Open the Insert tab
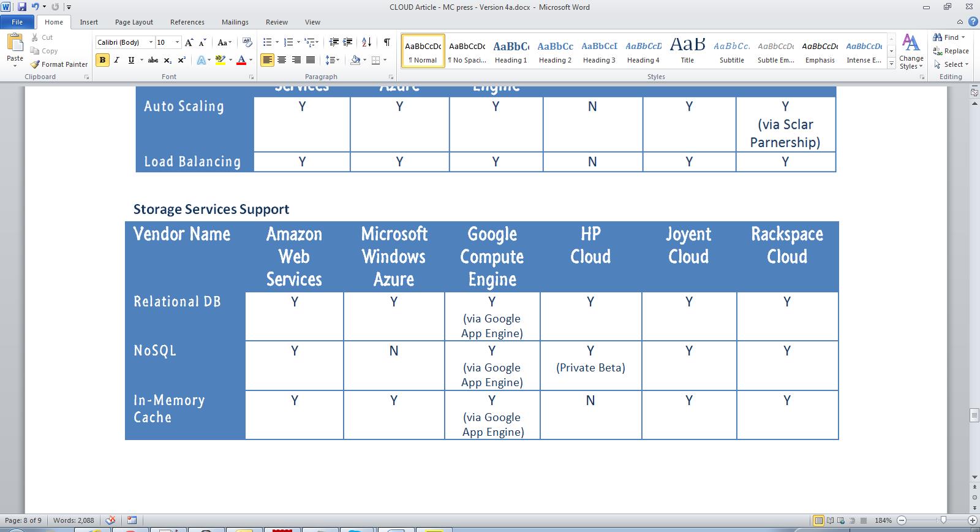This screenshot has height=532, width=980. coord(89,22)
